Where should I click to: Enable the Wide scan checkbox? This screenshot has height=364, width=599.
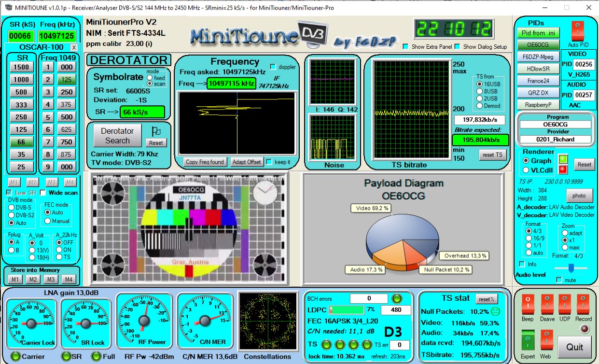click(x=43, y=193)
